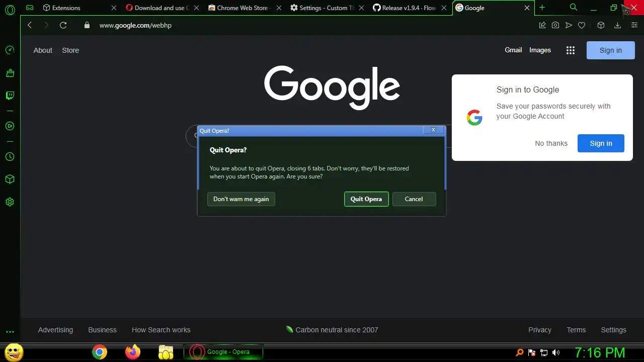Open File Explorer from taskbar
Image resolution: width=644 pixels, height=362 pixels.
pyautogui.click(x=166, y=352)
